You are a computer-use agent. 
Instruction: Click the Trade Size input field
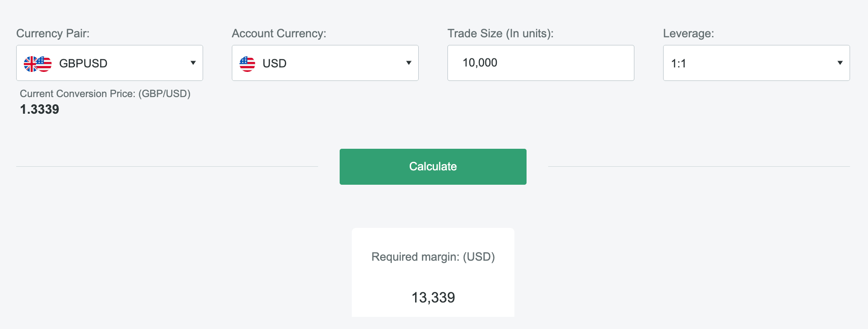(x=540, y=63)
